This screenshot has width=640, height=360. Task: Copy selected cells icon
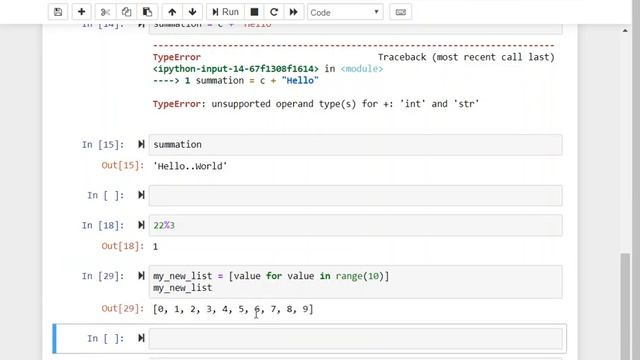pos(127,12)
